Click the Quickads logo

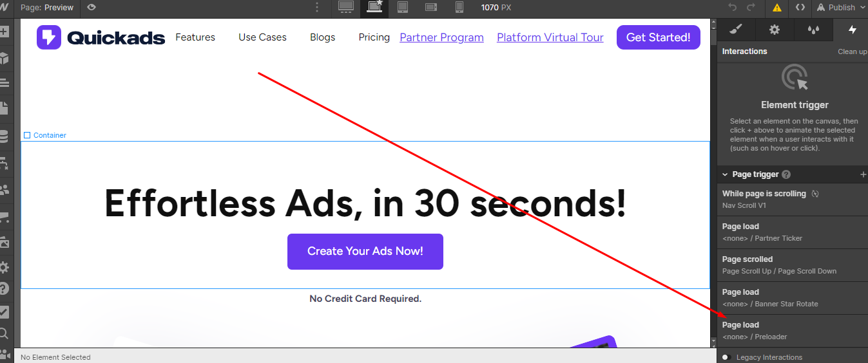101,37
